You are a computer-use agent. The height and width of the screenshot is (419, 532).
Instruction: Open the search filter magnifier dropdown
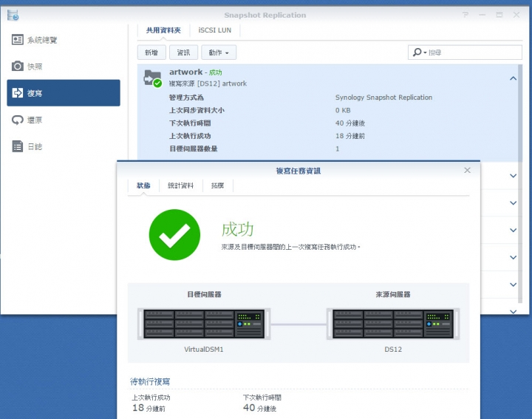420,52
